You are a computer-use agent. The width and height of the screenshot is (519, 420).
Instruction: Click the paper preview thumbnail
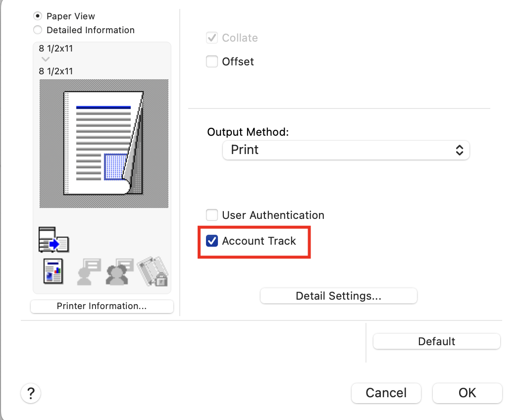104,143
